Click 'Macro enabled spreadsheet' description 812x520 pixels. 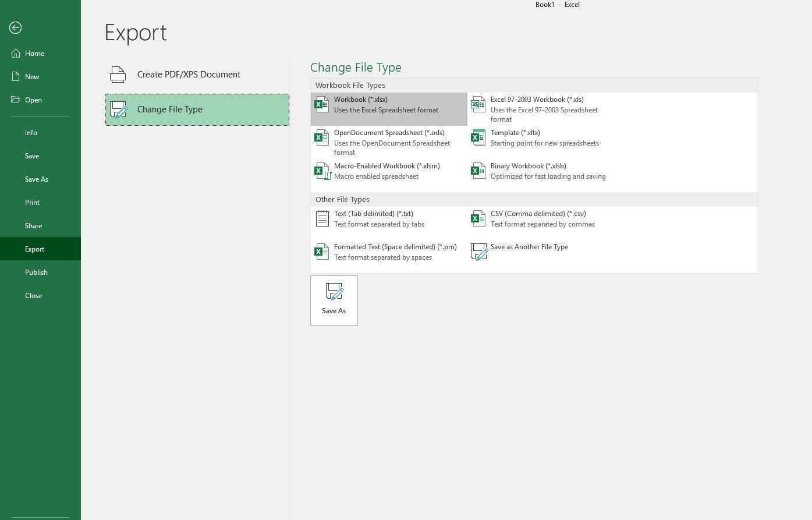coord(376,176)
